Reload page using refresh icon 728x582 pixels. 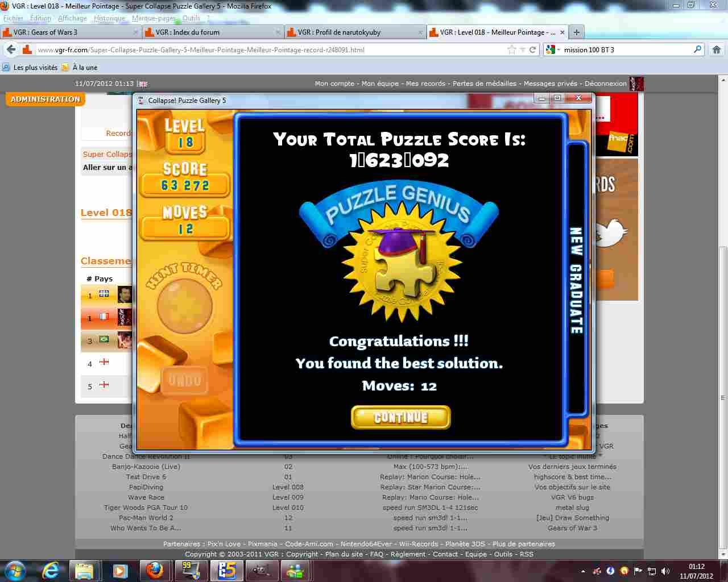pos(533,50)
